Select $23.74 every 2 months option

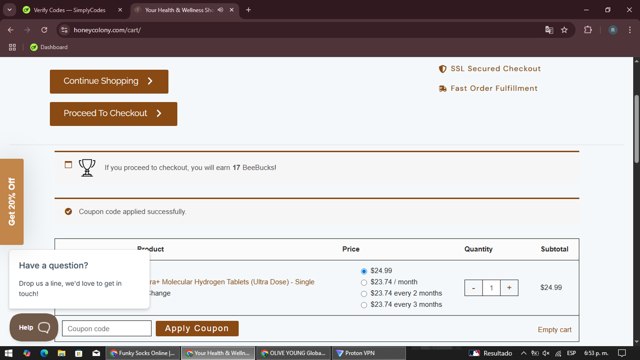click(364, 294)
